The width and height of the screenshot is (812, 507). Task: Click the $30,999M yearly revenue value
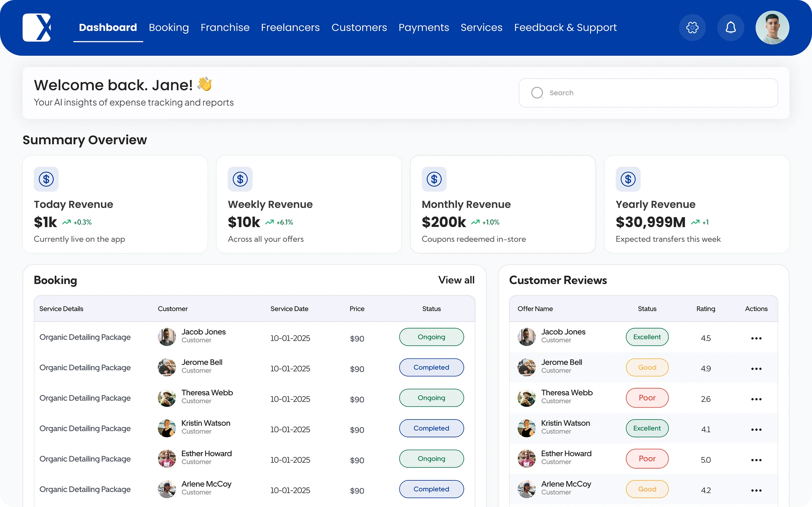coord(651,222)
